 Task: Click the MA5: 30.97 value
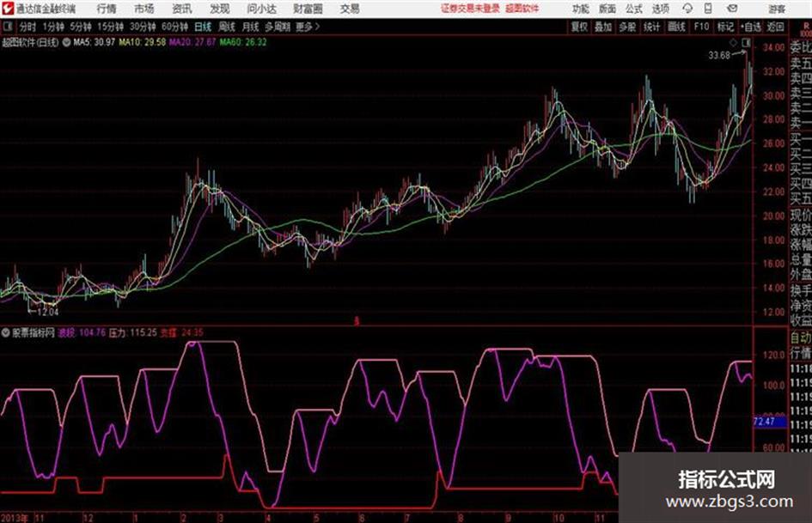[x=94, y=42]
